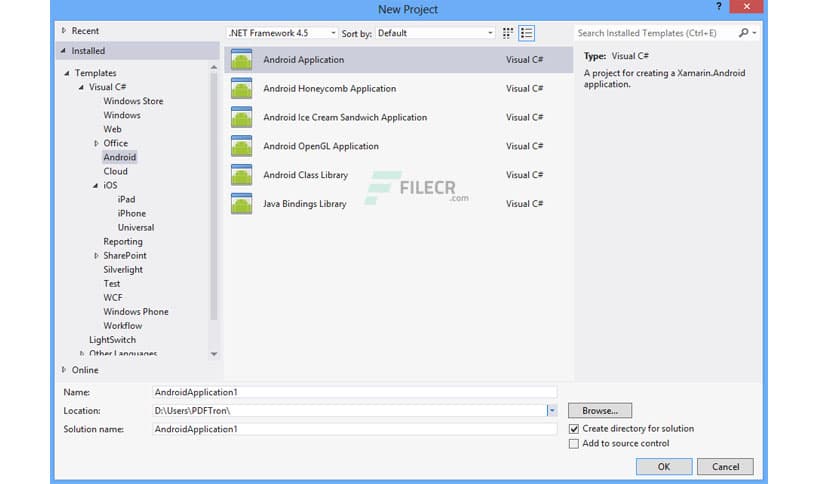Click the Browse... button
The width and height of the screenshot is (836, 484).
coord(600,410)
